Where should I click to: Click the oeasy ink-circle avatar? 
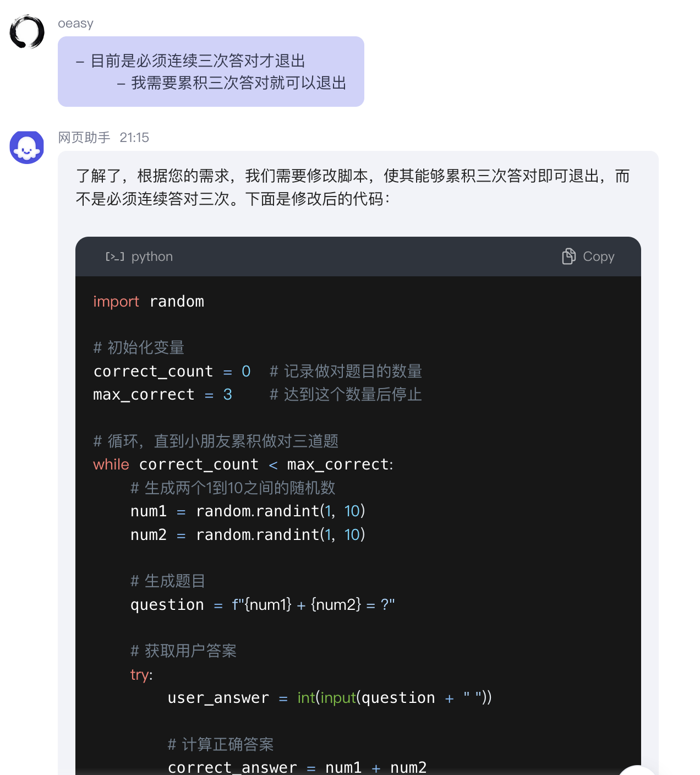tap(27, 32)
